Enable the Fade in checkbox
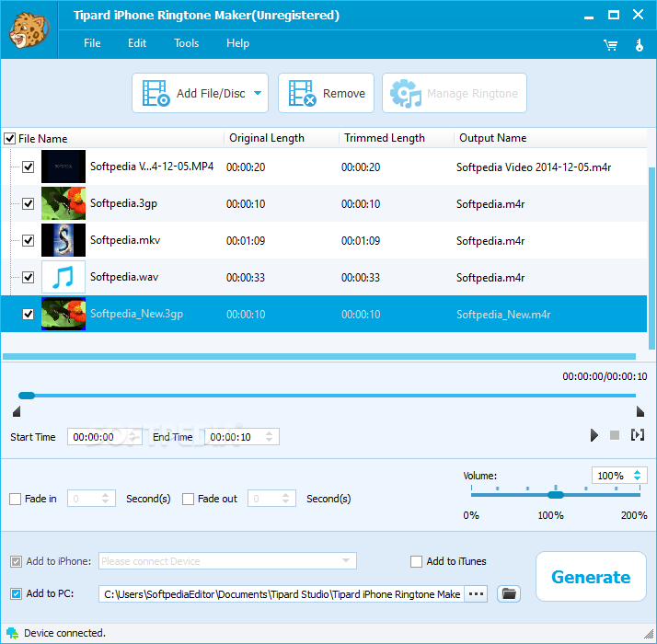 (x=15, y=499)
